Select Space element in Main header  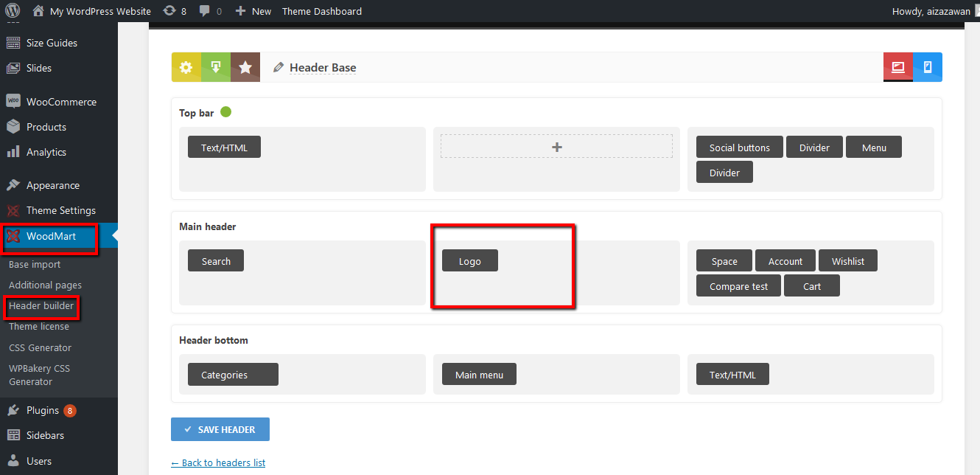click(724, 261)
